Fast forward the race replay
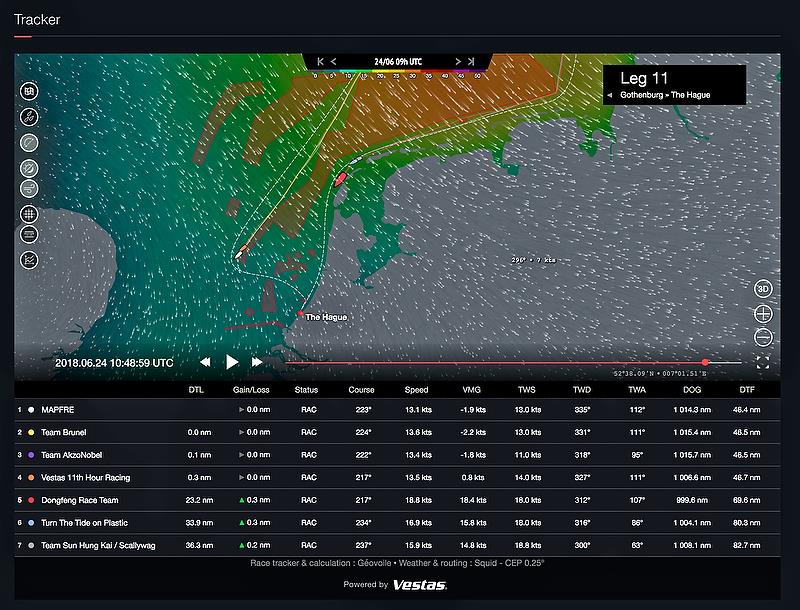This screenshot has width=800, height=610. [257, 362]
